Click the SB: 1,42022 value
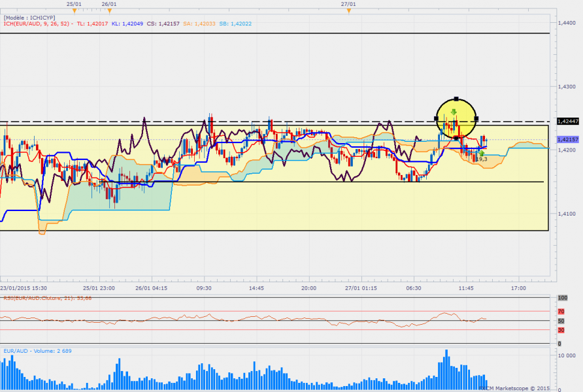Viewport: 583px width, 392px height. tap(235, 24)
